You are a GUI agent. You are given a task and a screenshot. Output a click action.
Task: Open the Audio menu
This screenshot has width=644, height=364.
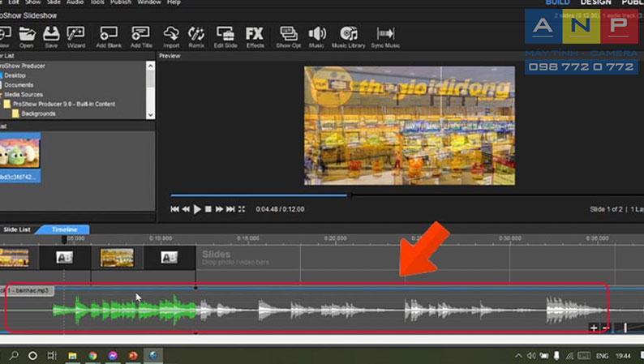[x=75, y=2]
